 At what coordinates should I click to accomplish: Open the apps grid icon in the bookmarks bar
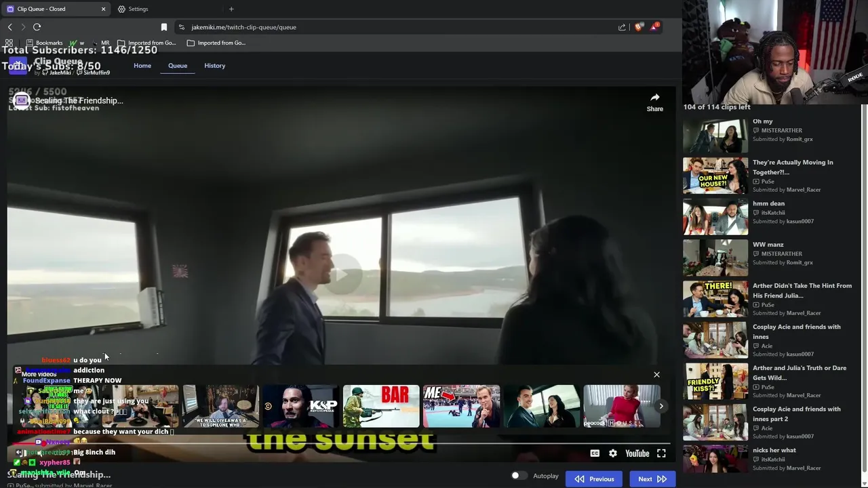click(x=9, y=43)
